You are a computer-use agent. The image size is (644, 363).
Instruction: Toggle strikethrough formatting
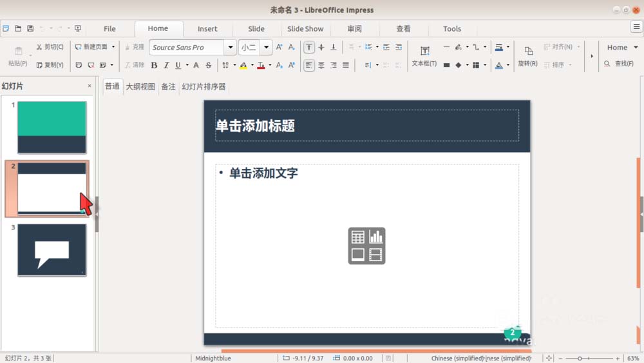tap(209, 65)
